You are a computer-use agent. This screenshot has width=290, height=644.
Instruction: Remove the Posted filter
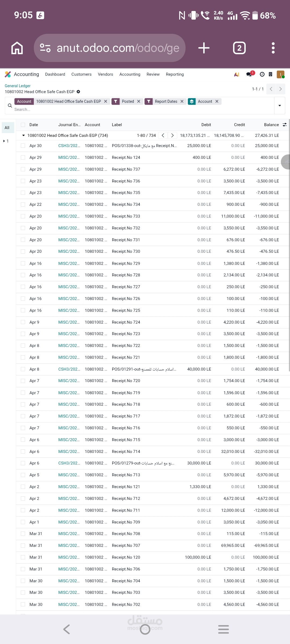(x=139, y=101)
